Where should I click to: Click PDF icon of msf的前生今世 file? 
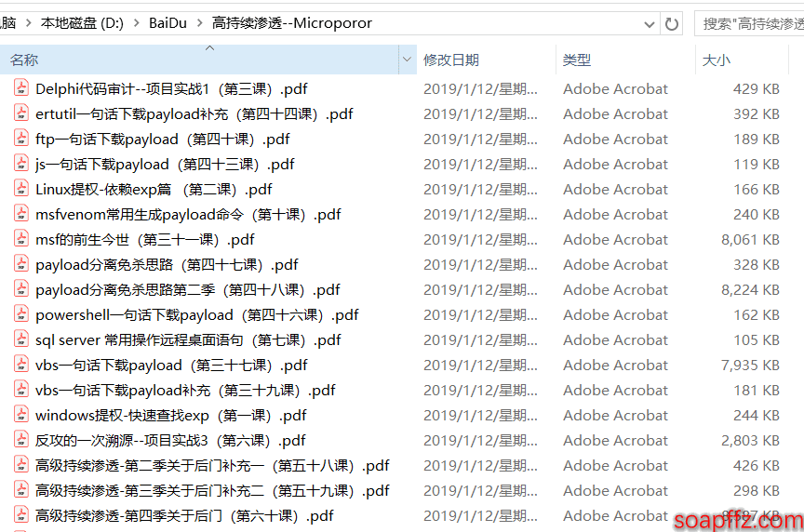pyautogui.click(x=21, y=239)
